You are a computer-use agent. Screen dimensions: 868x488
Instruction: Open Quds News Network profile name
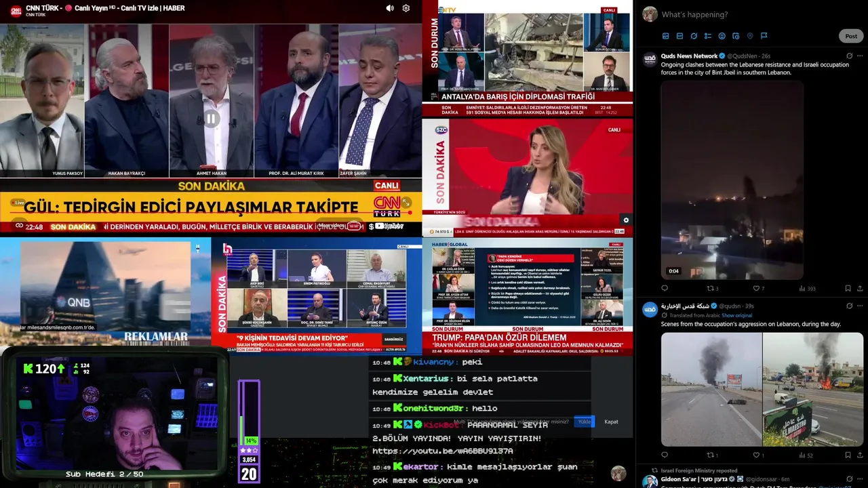[x=689, y=56]
